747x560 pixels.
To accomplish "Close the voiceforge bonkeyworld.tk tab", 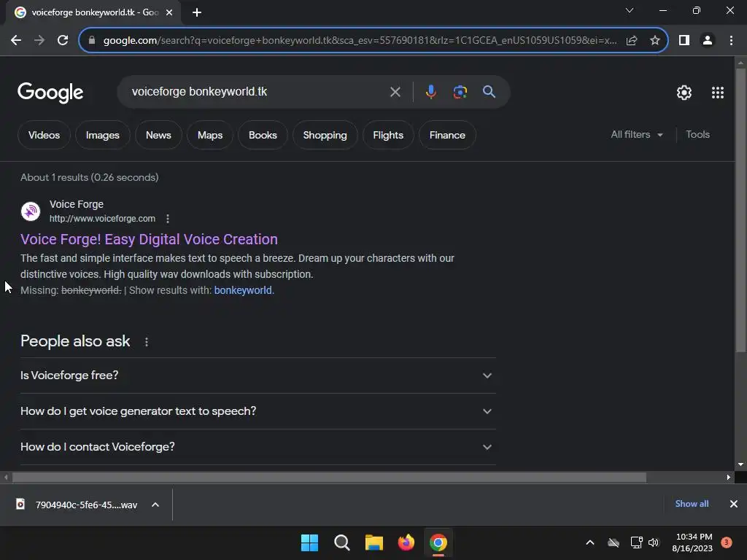I will [x=169, y=13].
